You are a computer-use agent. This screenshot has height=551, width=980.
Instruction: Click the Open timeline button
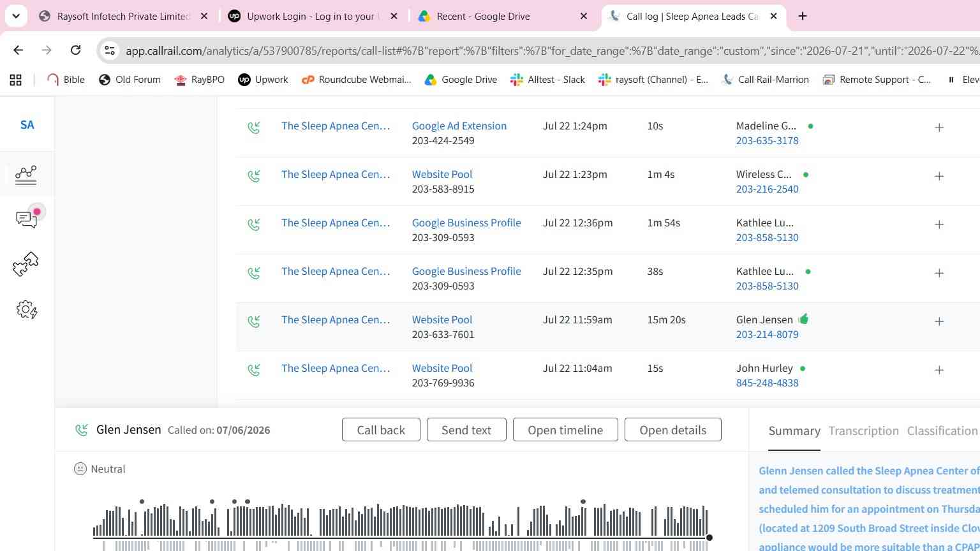565,430
